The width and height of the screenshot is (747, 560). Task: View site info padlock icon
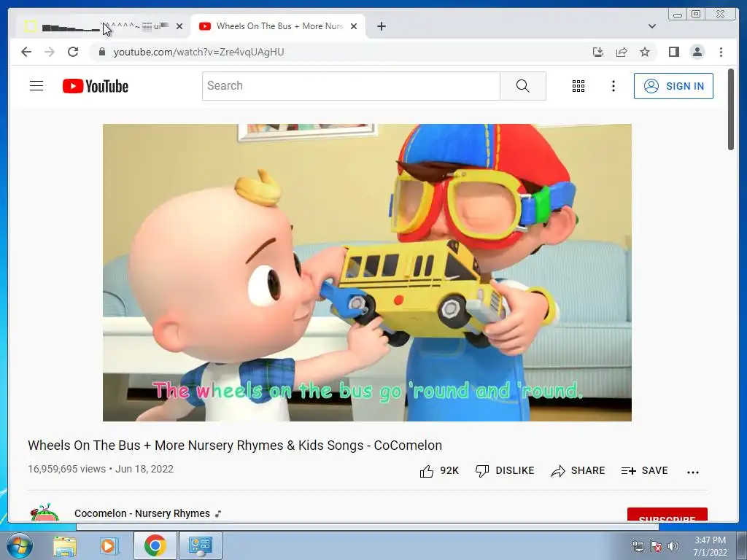point(101,52)
